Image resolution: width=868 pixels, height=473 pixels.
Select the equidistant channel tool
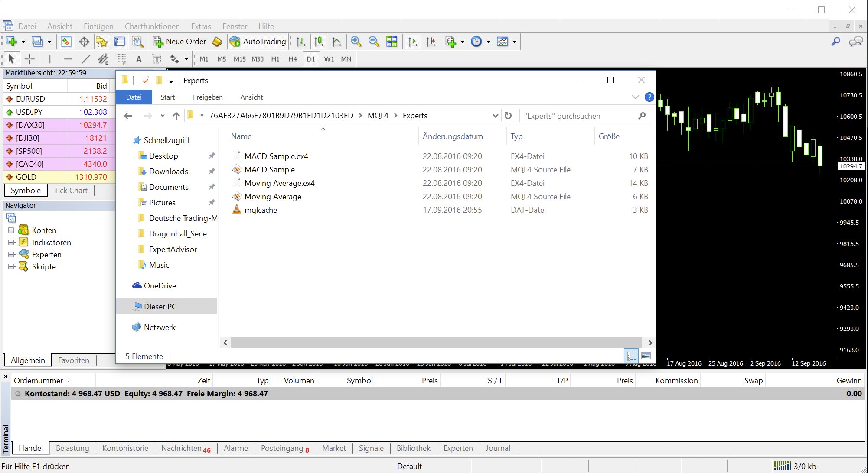103,59
